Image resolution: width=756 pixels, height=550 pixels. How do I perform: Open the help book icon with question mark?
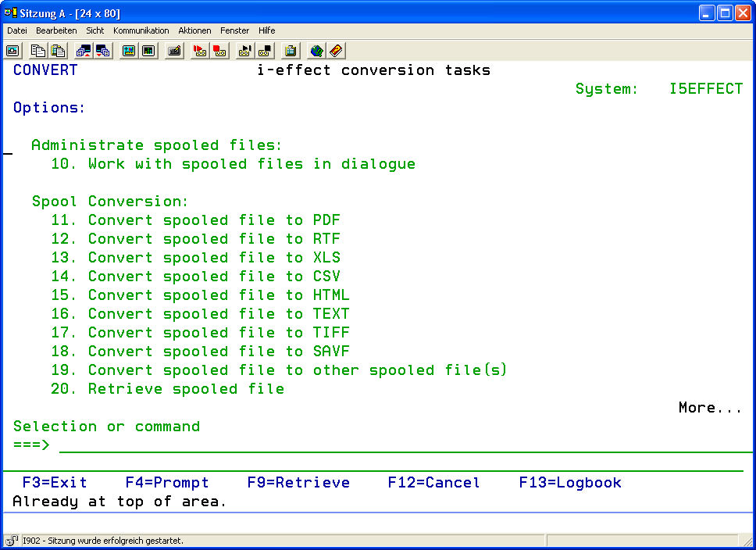(x=336, y=51)
